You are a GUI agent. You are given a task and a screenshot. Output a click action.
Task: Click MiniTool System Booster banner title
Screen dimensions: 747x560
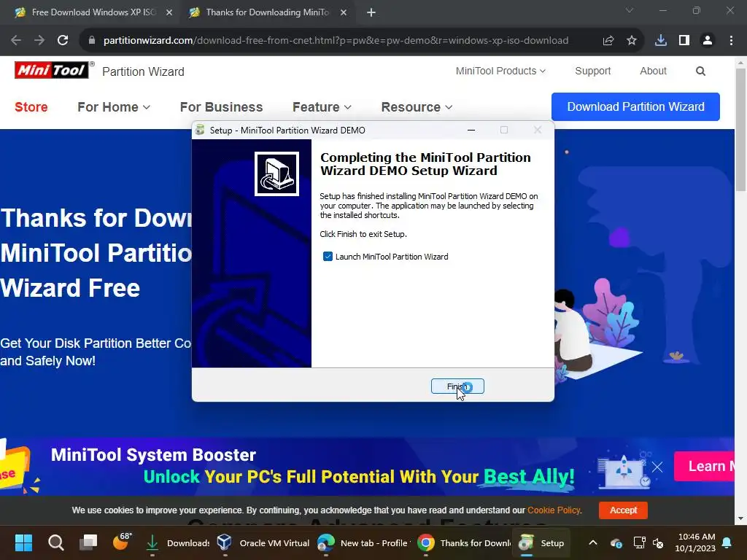(153, 455)
